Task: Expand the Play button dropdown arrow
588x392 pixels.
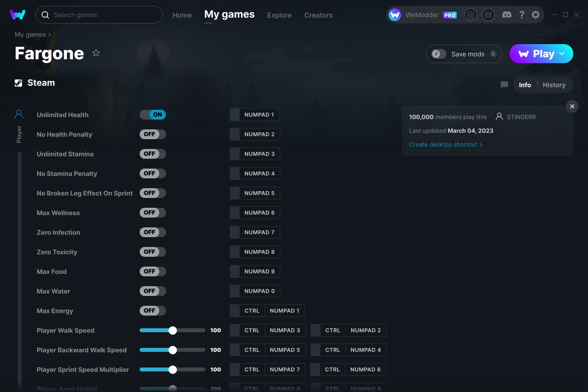Action: [x=562, y=54]
